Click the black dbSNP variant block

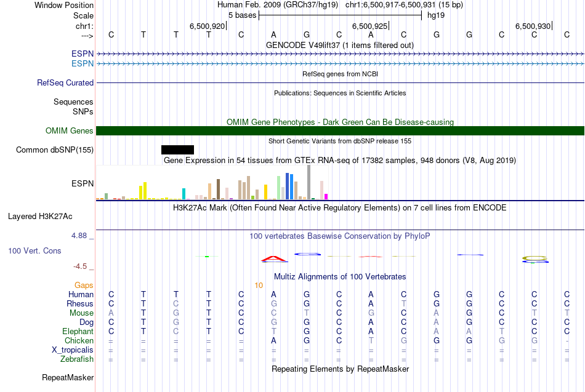(x=177, y=150)
